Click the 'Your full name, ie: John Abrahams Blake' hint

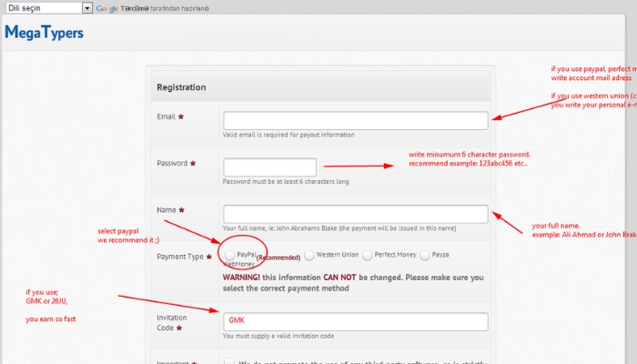339,228
